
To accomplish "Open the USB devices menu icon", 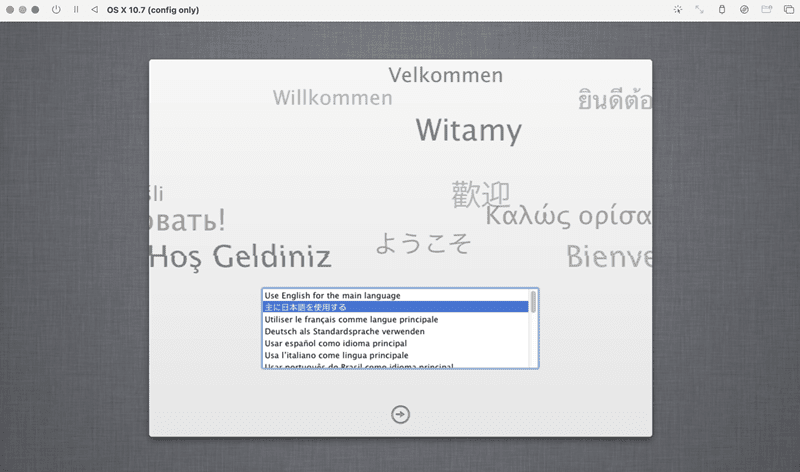I will [x=722, y=10].
